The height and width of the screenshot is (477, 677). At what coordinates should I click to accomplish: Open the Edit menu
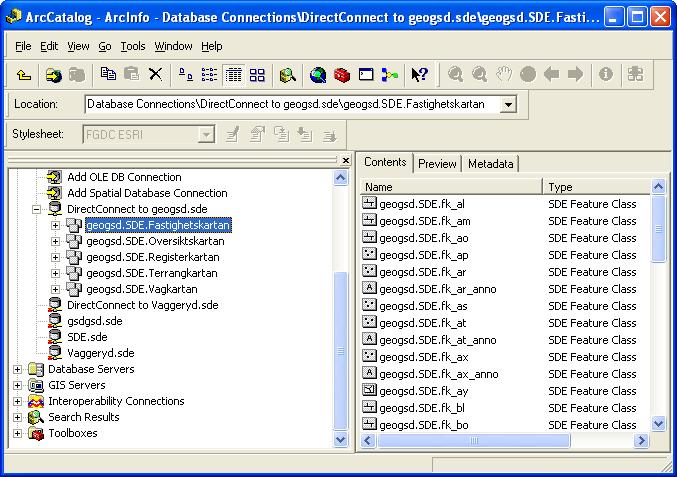49,46
